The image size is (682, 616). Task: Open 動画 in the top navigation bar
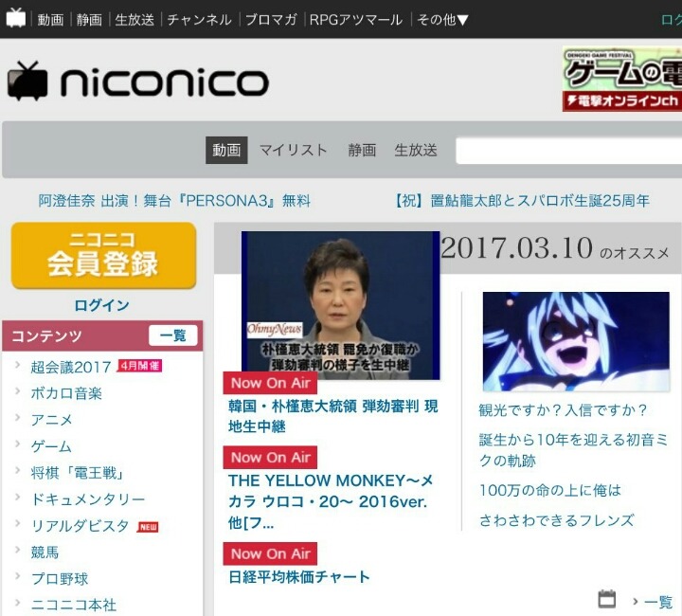pos(50,20)
